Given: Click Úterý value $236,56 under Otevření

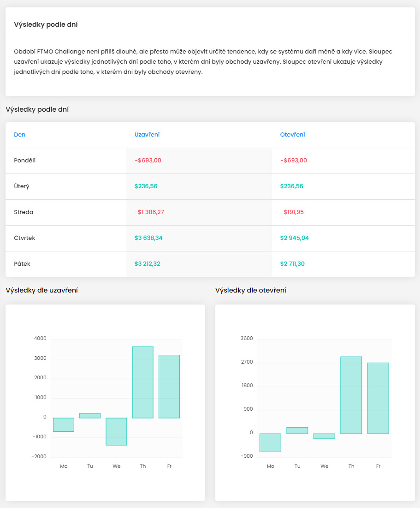Looking at the screenshot, I should click(x=291, y=186).
